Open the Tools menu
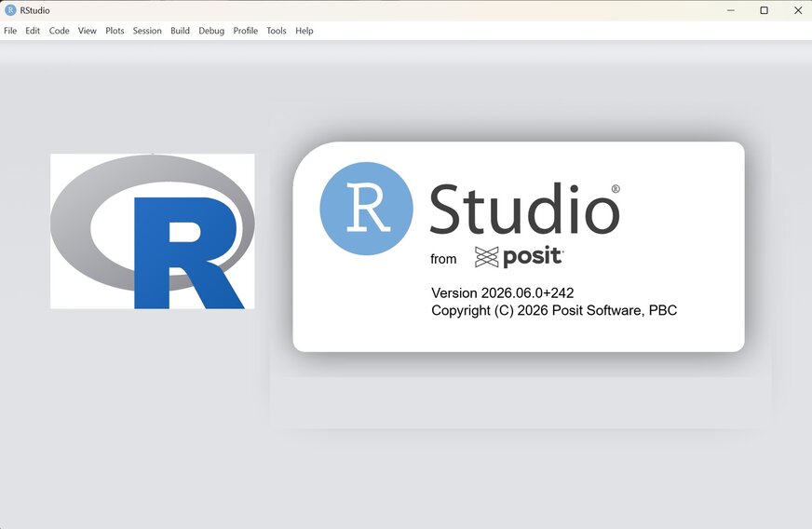Image resolution: width=812 pixels, height=529 pixels. pyautogui.click(x=276, y=31)
